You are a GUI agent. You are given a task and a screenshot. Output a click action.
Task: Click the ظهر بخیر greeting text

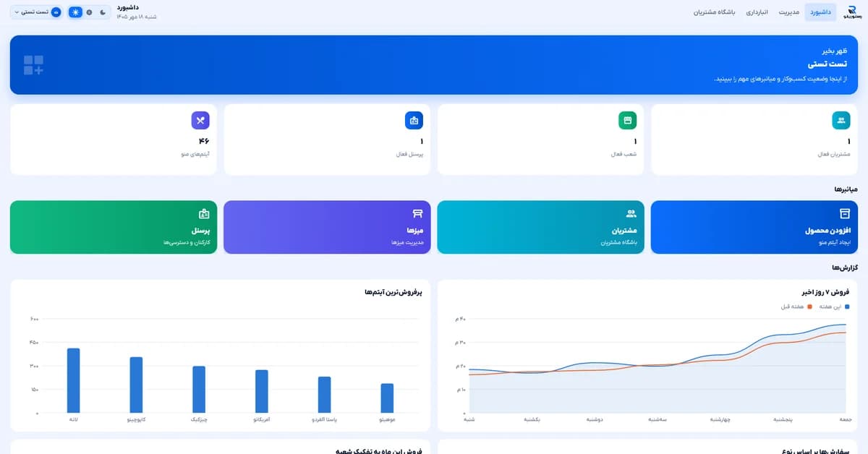tap(836, 51)
